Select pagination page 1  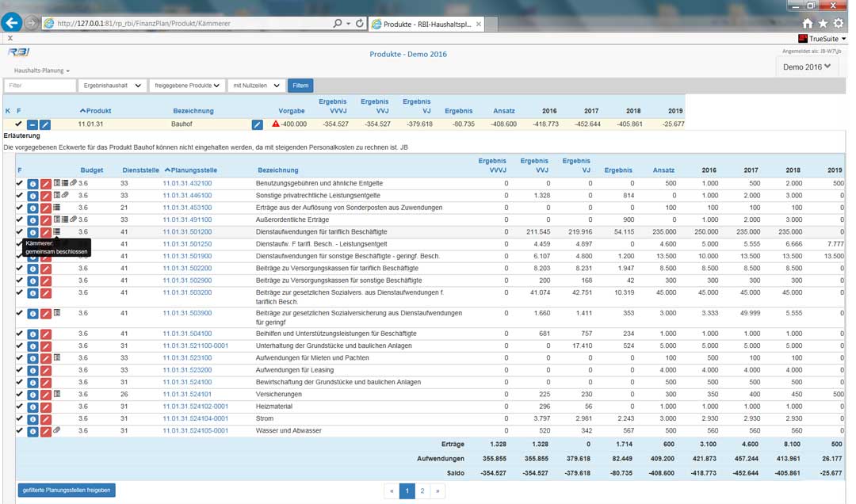click(407, 491)
